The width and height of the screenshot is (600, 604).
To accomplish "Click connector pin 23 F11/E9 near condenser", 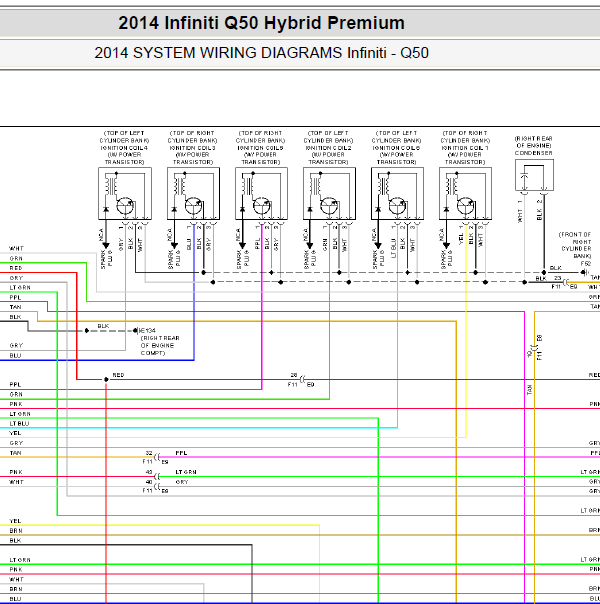I will pyautogui.click(x=565, y=282).
